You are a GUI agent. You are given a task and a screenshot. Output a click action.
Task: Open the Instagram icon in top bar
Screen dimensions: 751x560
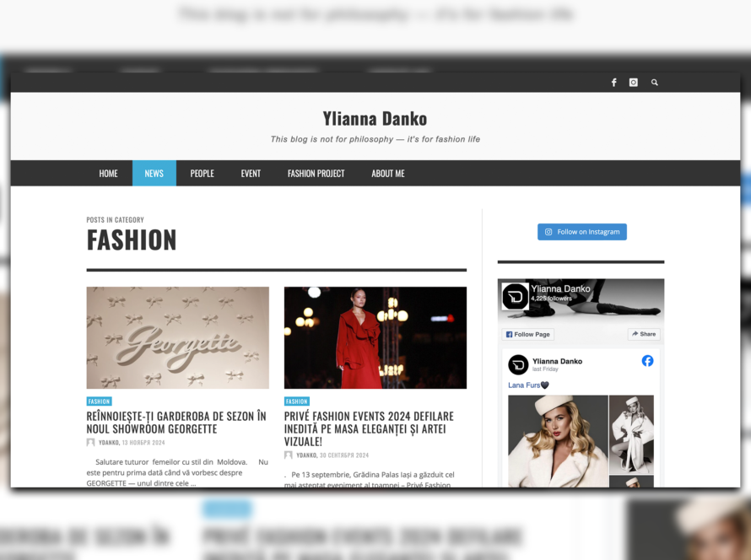pos(634,83)
